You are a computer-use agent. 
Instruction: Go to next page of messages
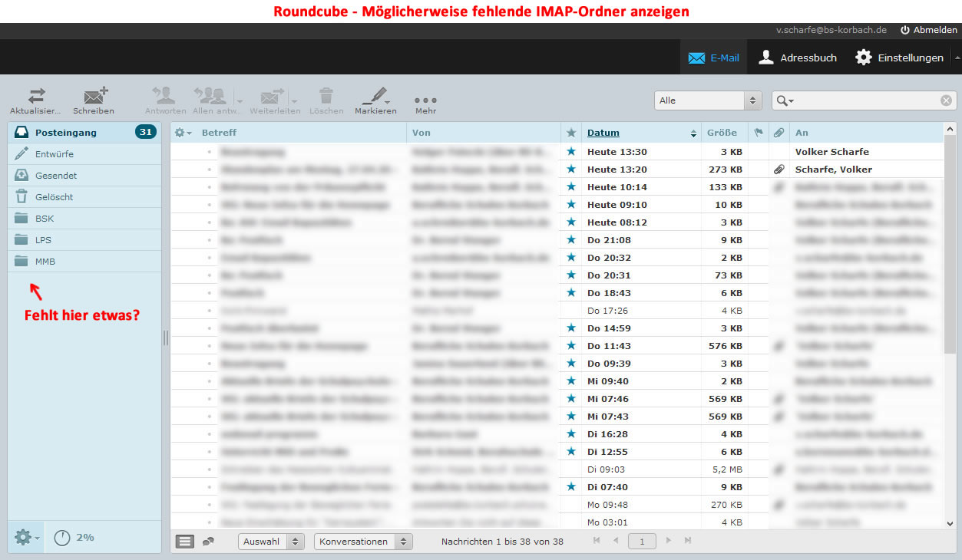click(669, 541)
